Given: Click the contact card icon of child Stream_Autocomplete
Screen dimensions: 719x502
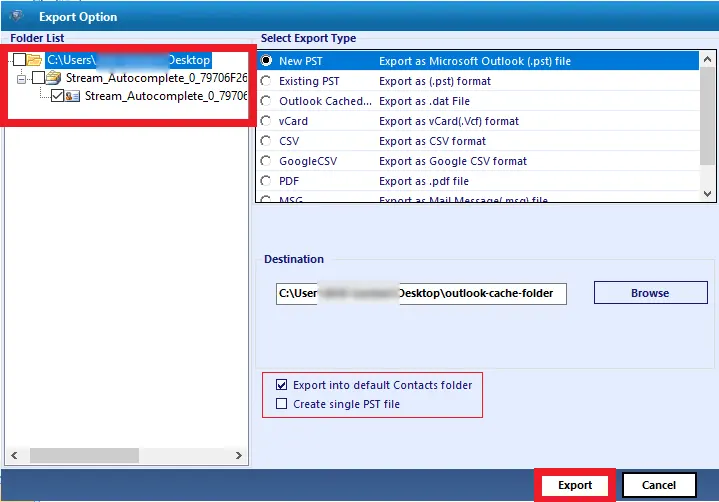Looking at the screenshot, I should (x=72, y=96).
